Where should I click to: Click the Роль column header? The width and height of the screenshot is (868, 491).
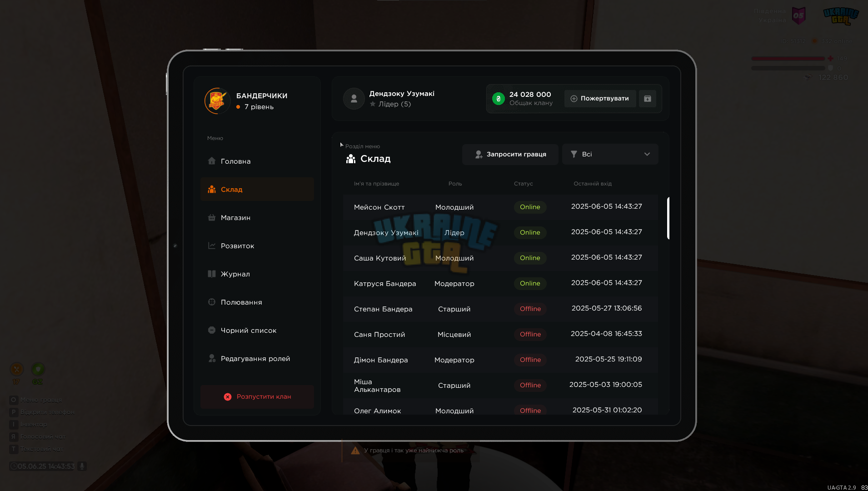pyautogui.click(x=455, y=184)
